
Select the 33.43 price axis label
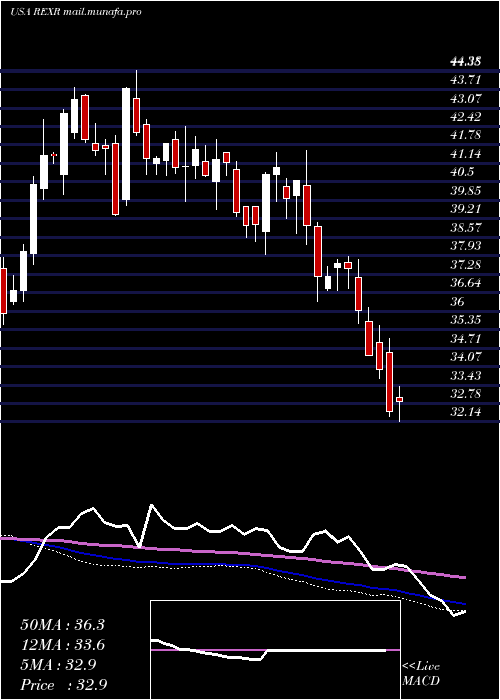click(465, 375)
